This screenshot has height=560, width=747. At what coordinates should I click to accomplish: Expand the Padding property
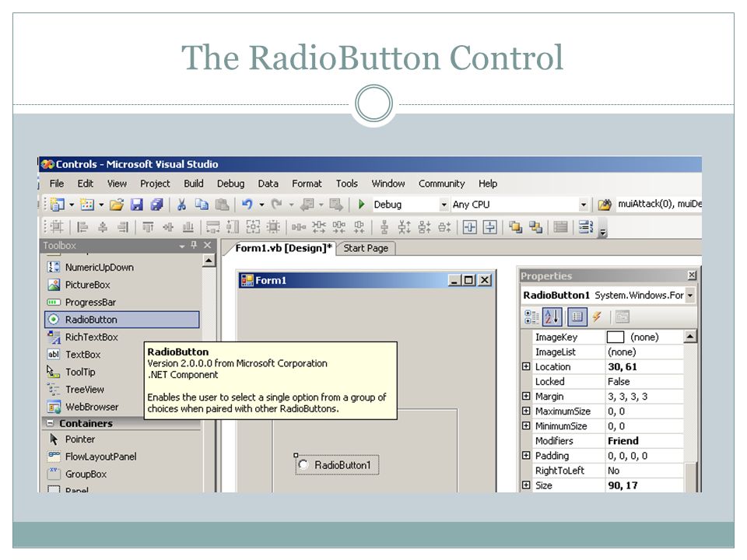(526, 455)
